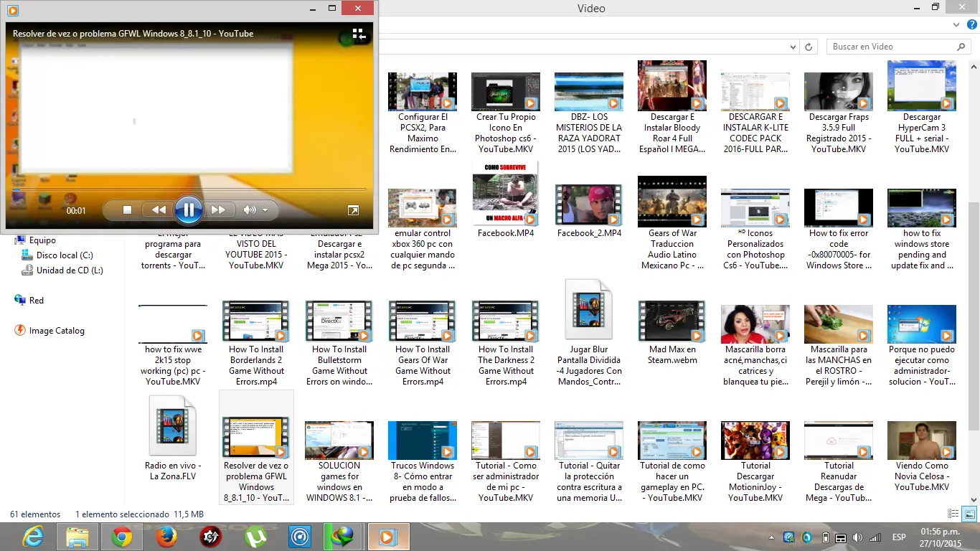Switch folder view to large thumbnails
This screenshot has height=551, width=980.
[x=969, y=514]
